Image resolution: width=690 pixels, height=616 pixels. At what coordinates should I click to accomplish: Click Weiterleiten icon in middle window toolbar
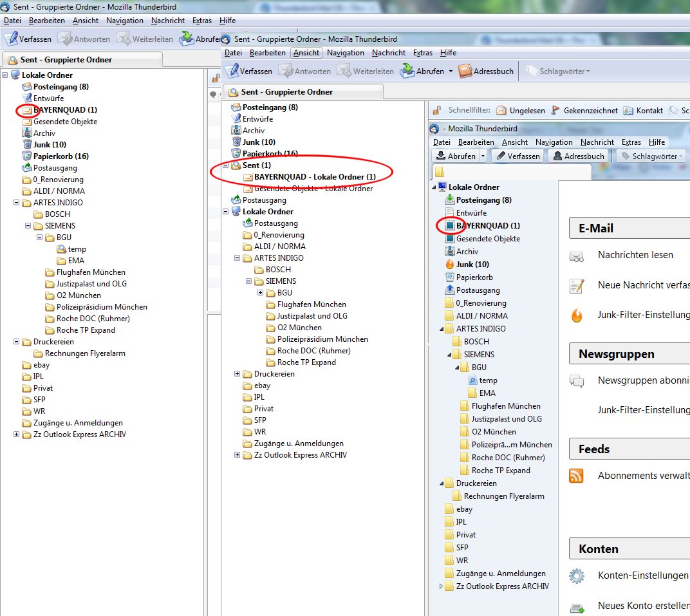point(344,71)
